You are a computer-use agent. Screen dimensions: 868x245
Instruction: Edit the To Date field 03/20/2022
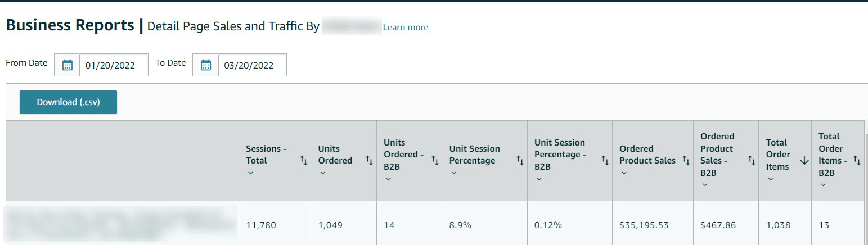252,65
